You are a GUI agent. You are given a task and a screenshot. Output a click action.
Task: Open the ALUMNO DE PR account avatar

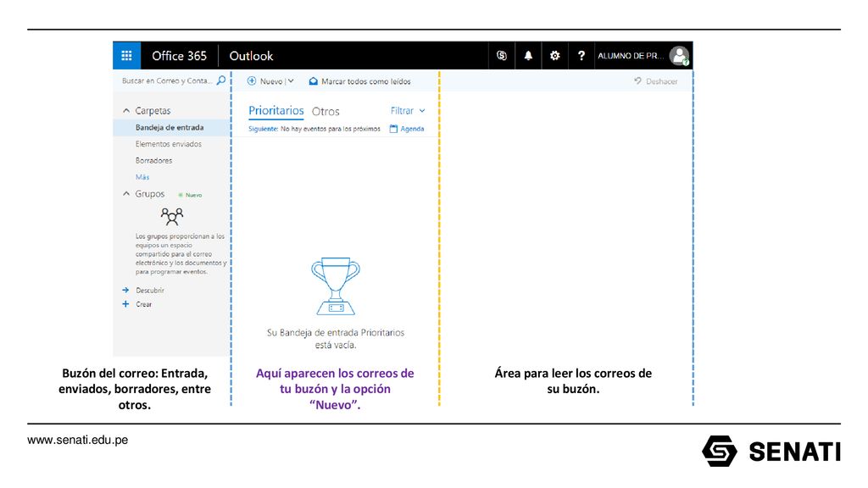click(679, 55)
